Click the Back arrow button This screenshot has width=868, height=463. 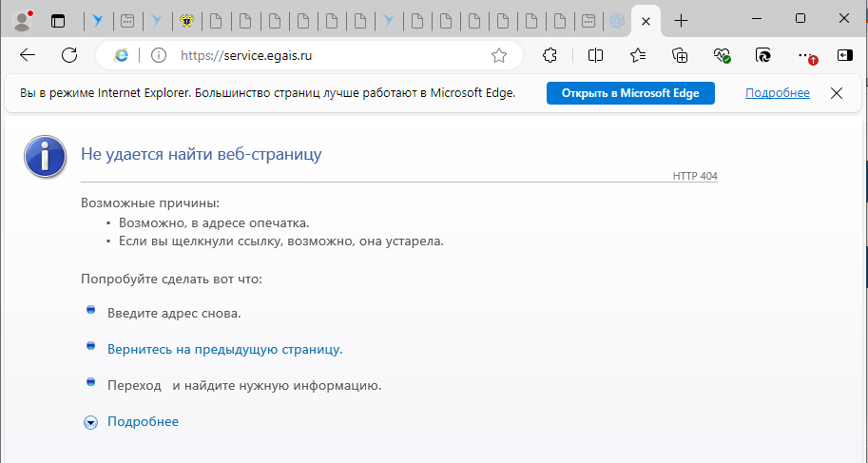click(x=28, y=55)
